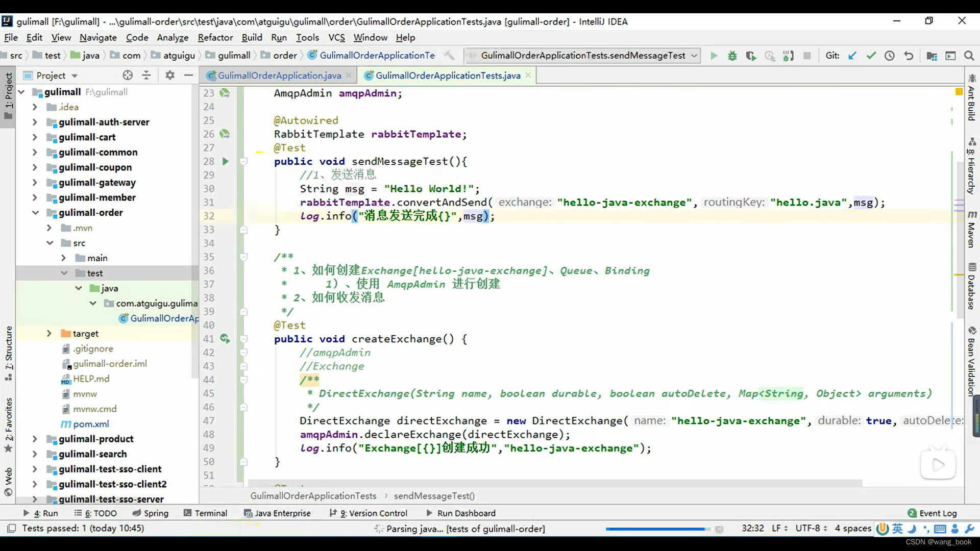This screenshot has height=551, width=980.
Task: Open search everywhere magnifier icon
Action: point(969,56)
